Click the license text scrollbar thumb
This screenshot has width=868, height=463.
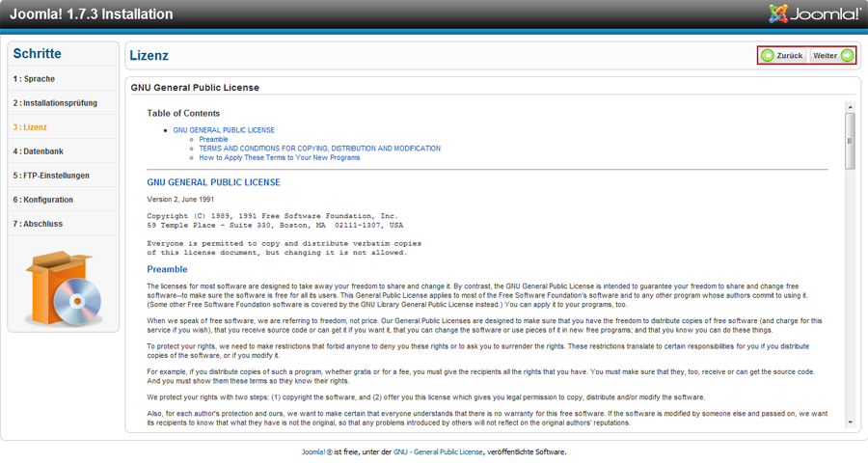coord(850,141)
